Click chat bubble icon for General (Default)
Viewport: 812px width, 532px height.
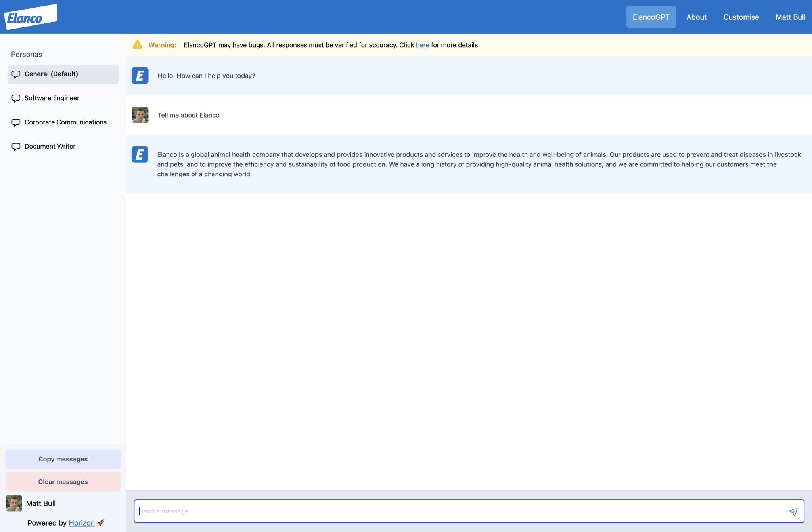(x=16, y=74)
